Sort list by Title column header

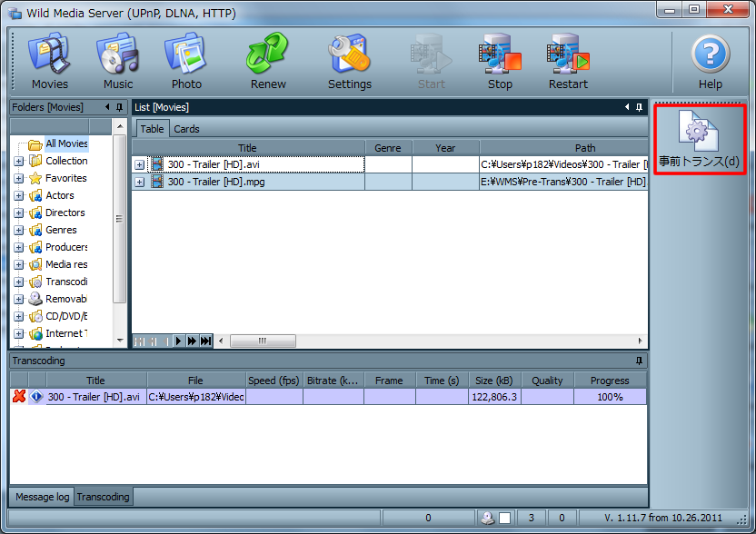248,148
